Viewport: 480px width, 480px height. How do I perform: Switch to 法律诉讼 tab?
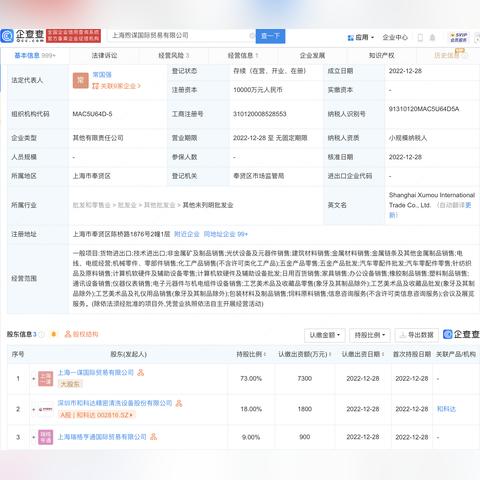[104, 55]
